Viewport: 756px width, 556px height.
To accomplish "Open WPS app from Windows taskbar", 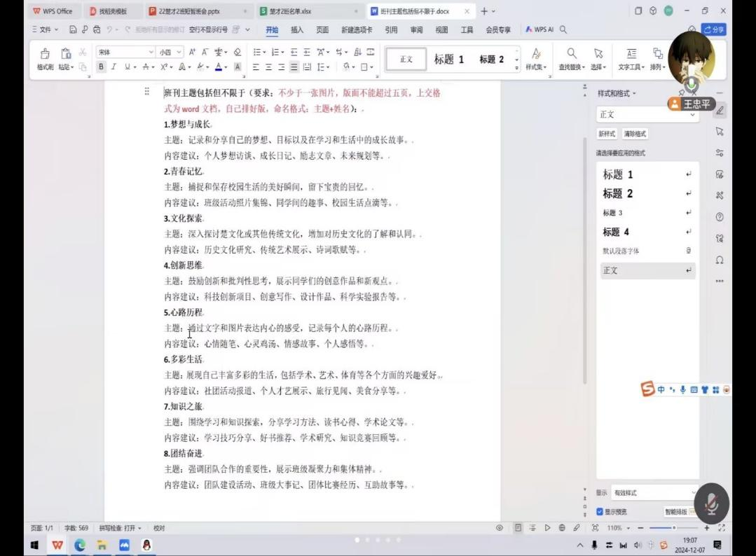I will [57, 545].
